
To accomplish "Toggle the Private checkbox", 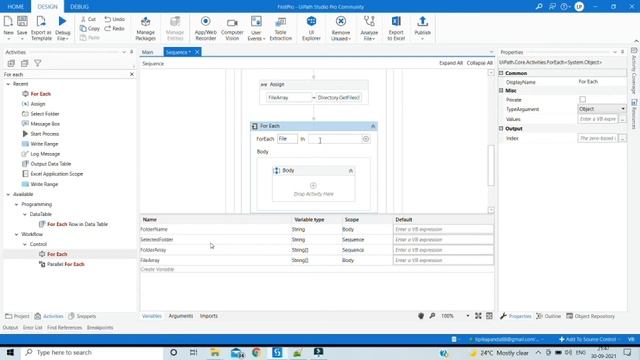I will (582, 100).
